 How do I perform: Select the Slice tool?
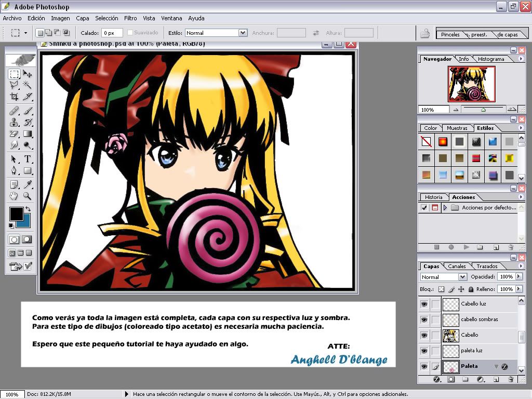click(x=28, y=96)
